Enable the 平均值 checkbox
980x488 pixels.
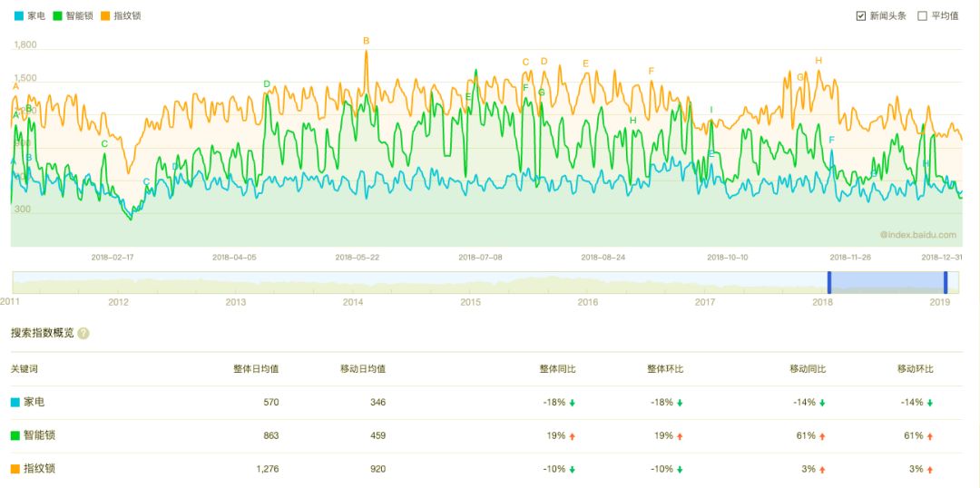922,15
